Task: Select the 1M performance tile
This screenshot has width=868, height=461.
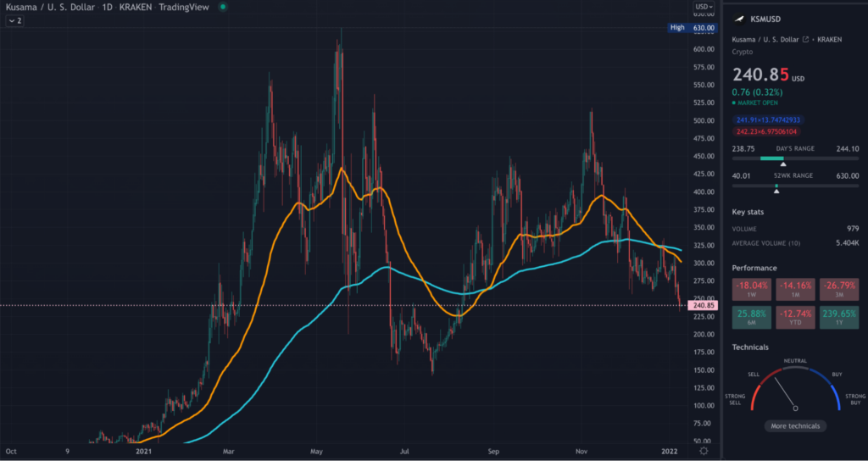Action: [795, 290]
